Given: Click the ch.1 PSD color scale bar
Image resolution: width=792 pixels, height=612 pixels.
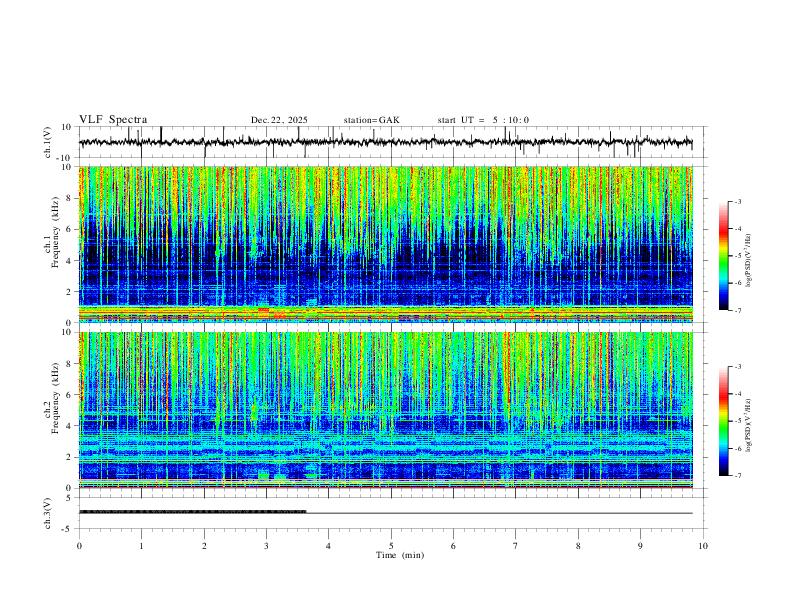Looking at the screenshot, I should (x=724, y=256).
